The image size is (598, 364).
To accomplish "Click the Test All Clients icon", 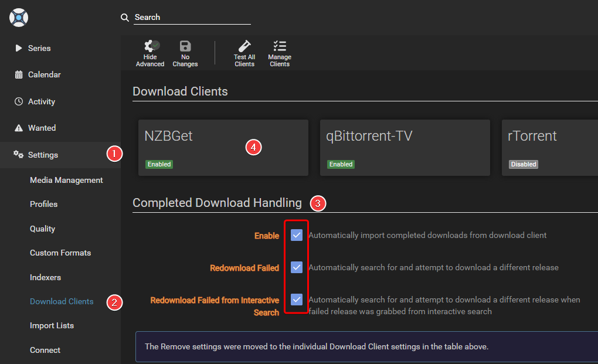I will pos(244,46).
